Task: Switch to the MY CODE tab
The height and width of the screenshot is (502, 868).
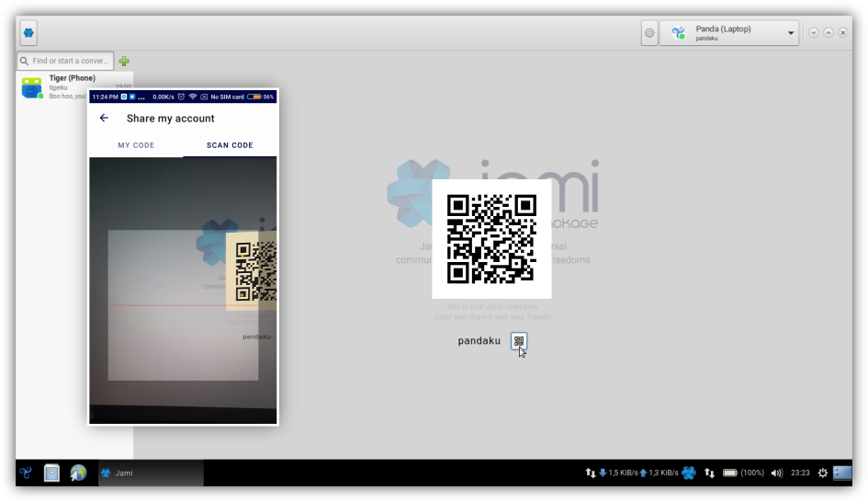Action: (136, 145)
